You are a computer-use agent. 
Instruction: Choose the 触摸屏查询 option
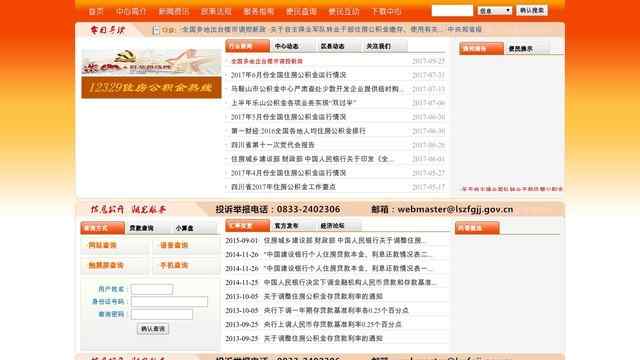coord(106,265)
